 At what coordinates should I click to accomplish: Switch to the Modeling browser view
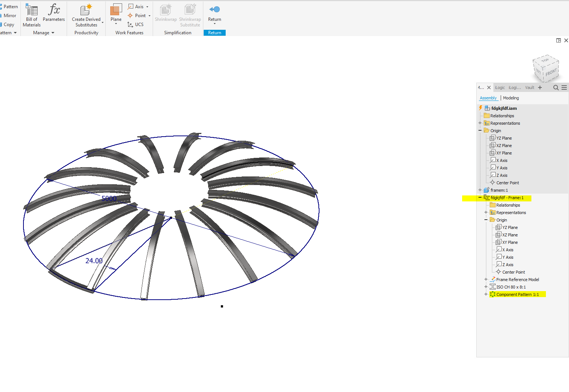(511, 98)
